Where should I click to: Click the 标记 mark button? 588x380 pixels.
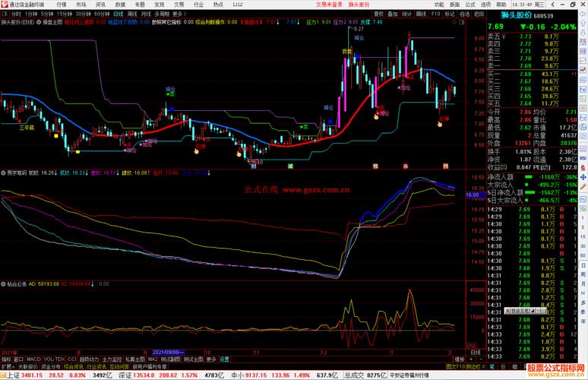point(450,14)
